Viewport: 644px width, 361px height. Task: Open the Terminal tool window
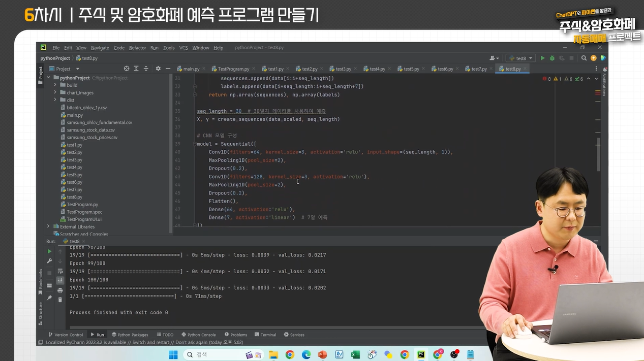point(265,335)
